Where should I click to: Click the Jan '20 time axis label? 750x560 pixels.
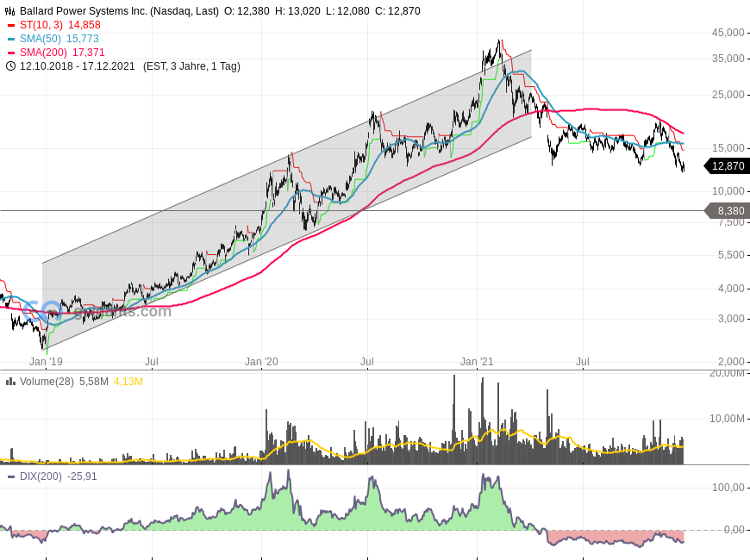[261, 362]
